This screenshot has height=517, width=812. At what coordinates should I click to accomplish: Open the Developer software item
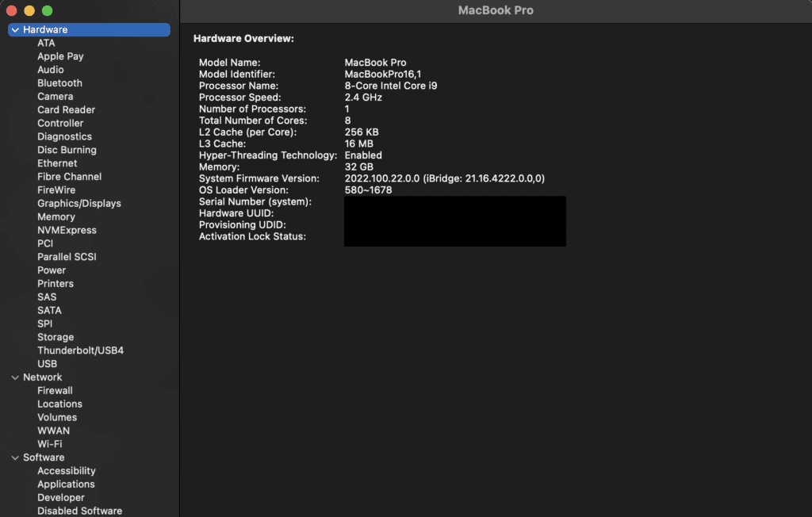(60, 498)
